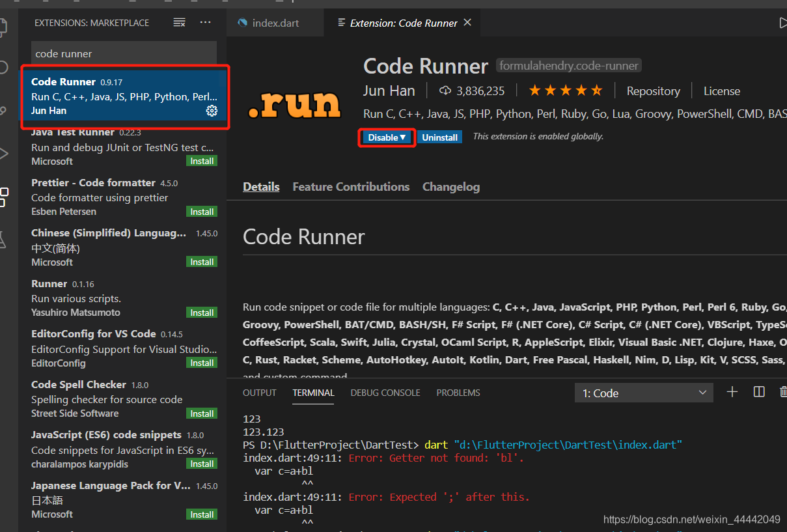
Task: Switch to OUTPUT panel tab
Action: click(260, 393)
